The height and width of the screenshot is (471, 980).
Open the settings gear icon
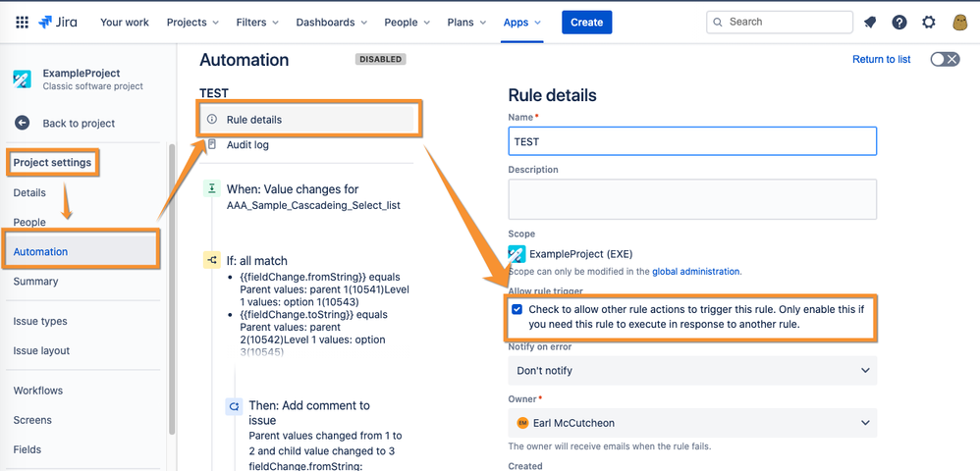coord(929,23)
